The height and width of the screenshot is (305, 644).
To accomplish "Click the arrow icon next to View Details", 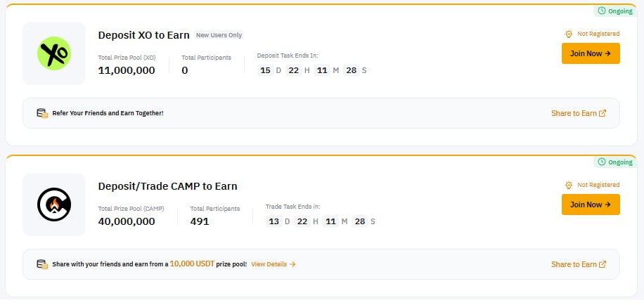I will [x=292, y=264].
